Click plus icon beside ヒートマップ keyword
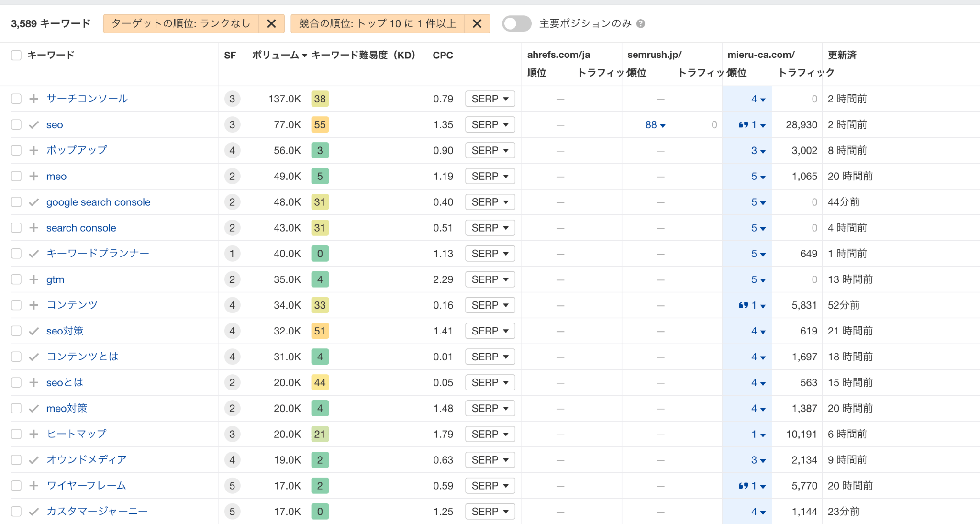 point(33,434)
